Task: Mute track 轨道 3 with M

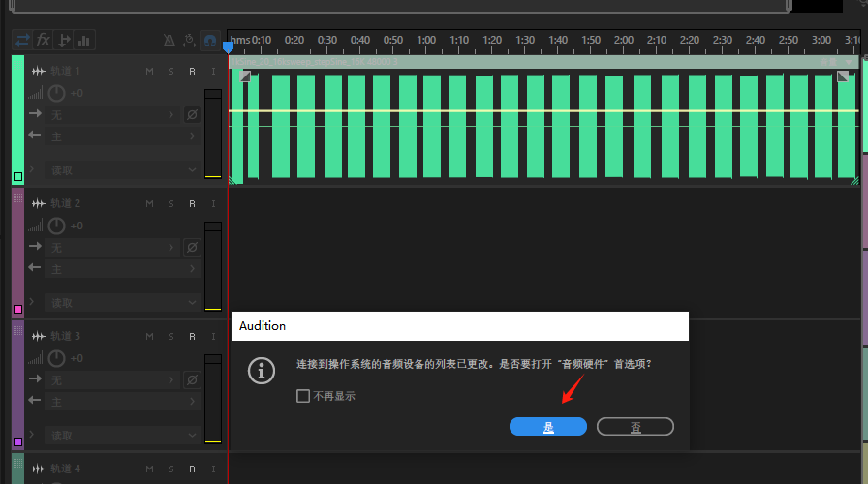Action: click(x=149, y=337)
